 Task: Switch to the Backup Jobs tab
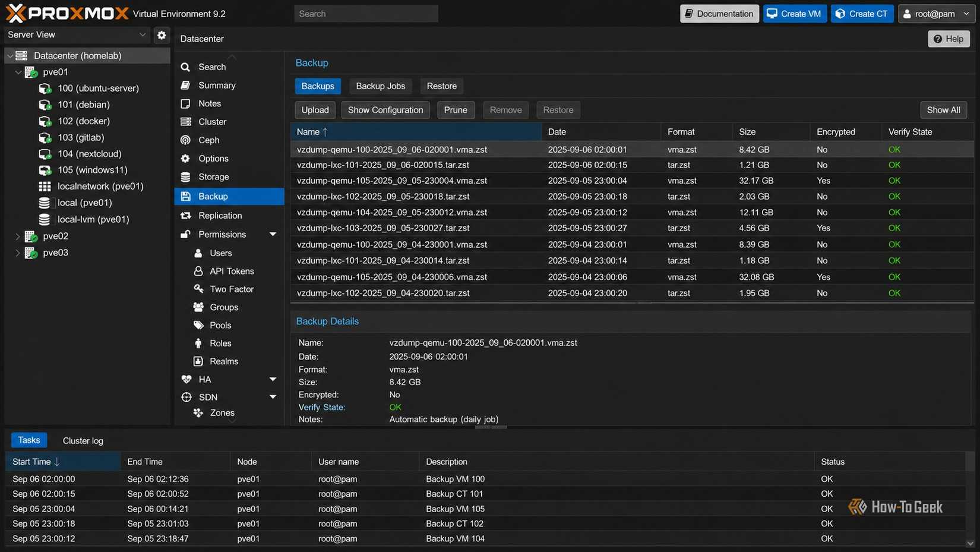(x=381, y=86)
